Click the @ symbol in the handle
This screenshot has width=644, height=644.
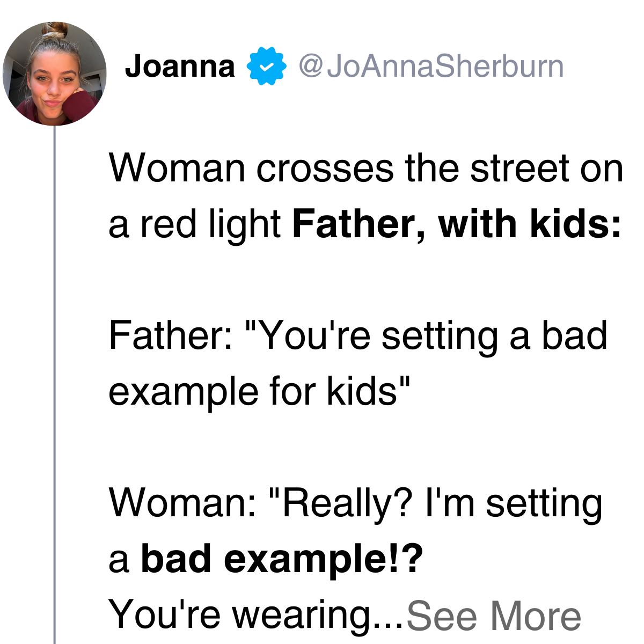(x=310, y=67)
